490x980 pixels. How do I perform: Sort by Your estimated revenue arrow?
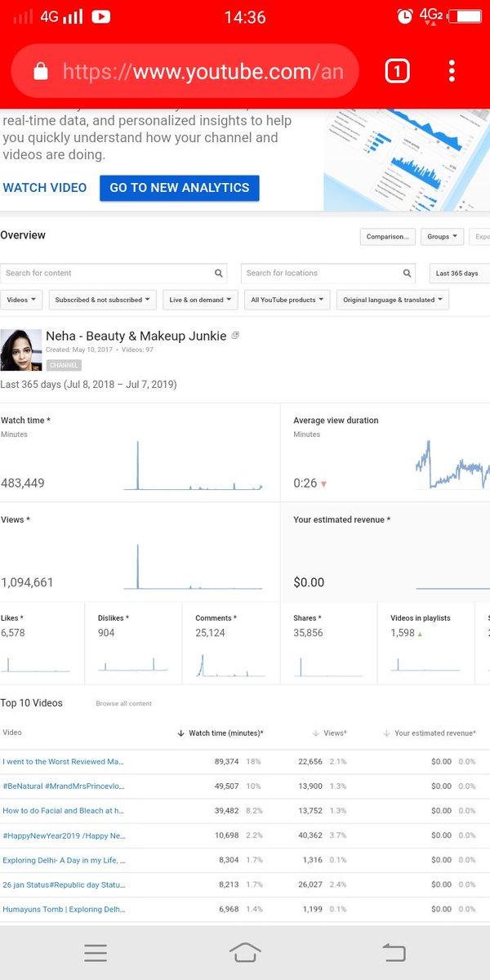click(386, 733)
